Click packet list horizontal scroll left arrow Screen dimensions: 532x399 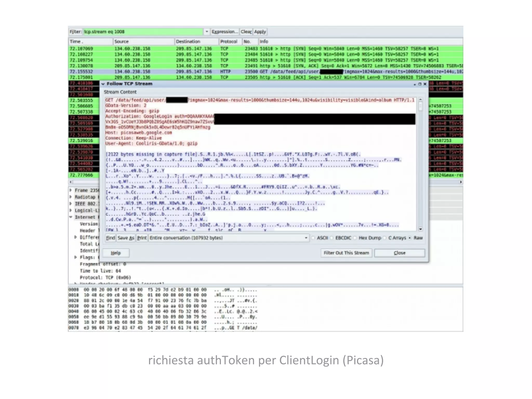pyautogui.click(x=71, y=182)
